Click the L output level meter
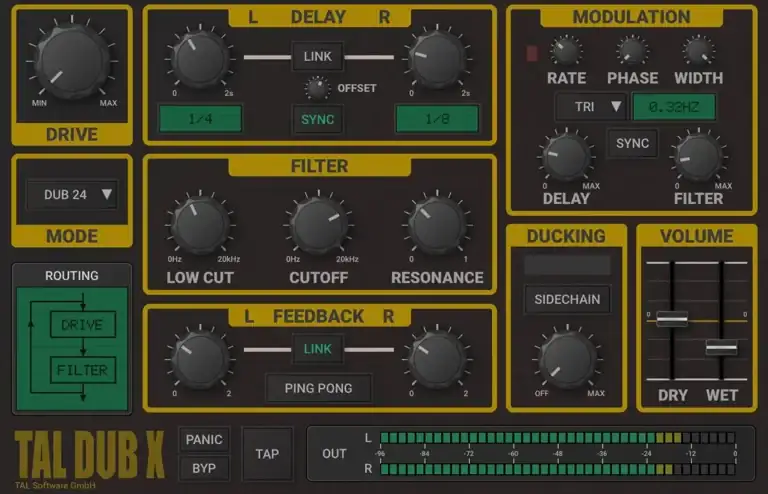The height and width of the screenshot is (494, 768). pyautogui.click(x=557, y=438)
